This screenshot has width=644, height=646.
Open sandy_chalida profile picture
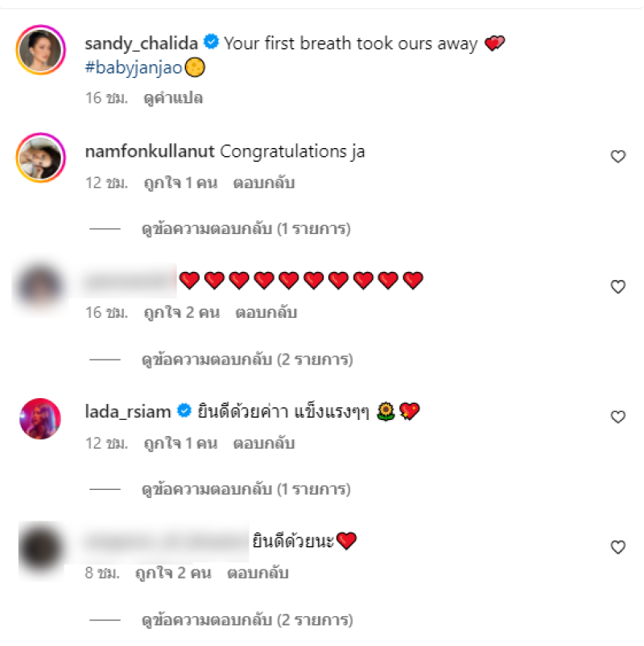(40, 50)
